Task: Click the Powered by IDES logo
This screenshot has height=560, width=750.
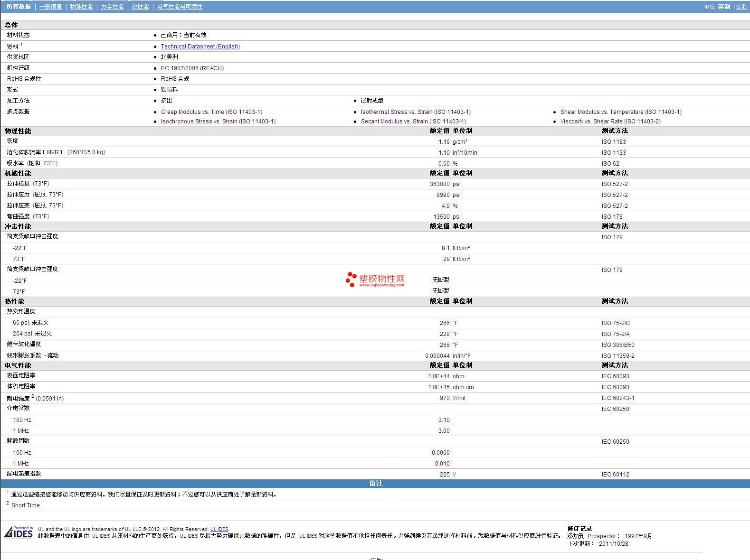Action: [x=19, y=532]
